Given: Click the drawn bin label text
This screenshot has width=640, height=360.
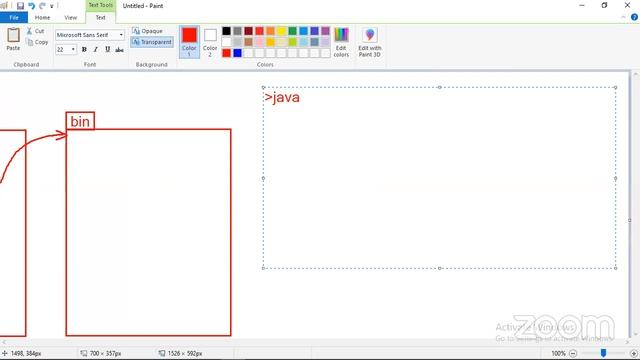Looking at the screenshot, I should tap(80, 121).
